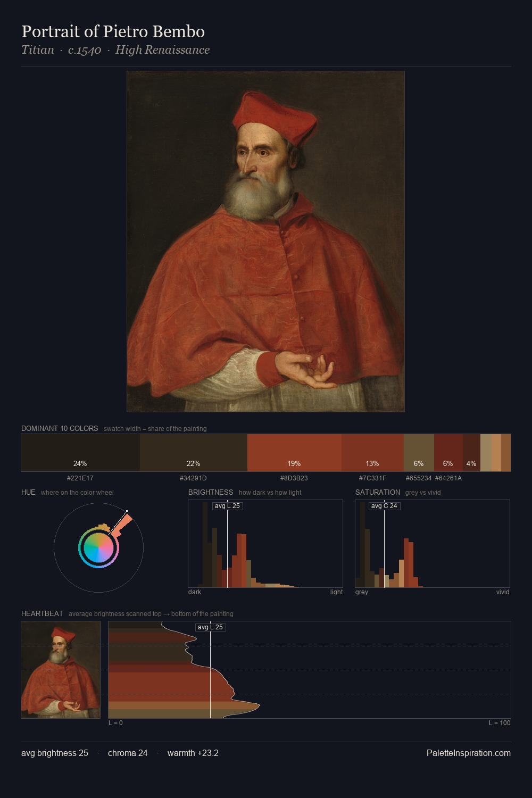Click the 'L = 0' axis label
This screenshot has height=798, width=532.
(x=115, y=723)
